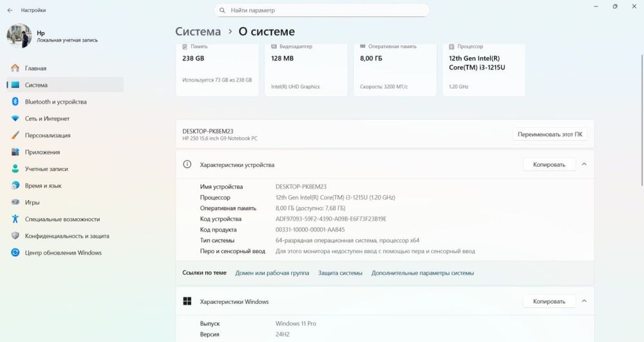Click the Privacy and security shield icon
Image resolution: width=644 pixels, height=342 pixels.
point(15,236)
